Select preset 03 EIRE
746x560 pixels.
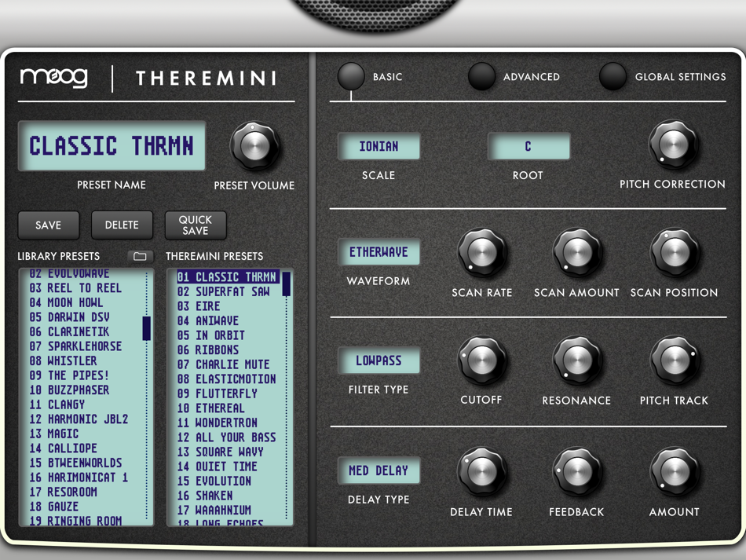click(x=199, y=306)
